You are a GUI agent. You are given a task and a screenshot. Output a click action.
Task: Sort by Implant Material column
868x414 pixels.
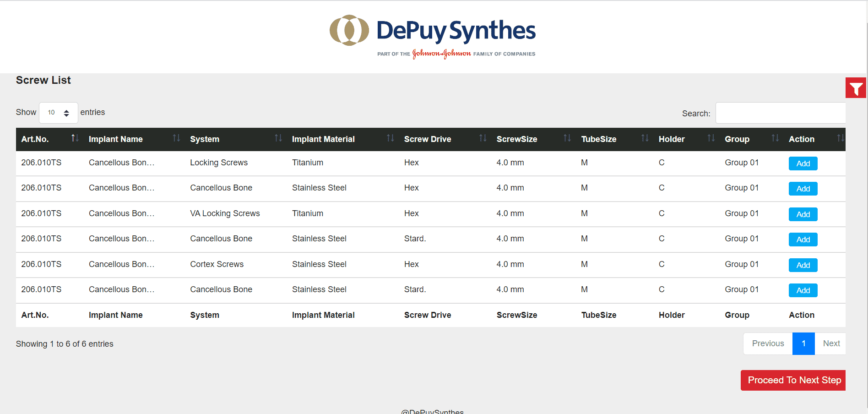[x=343, y=139]
